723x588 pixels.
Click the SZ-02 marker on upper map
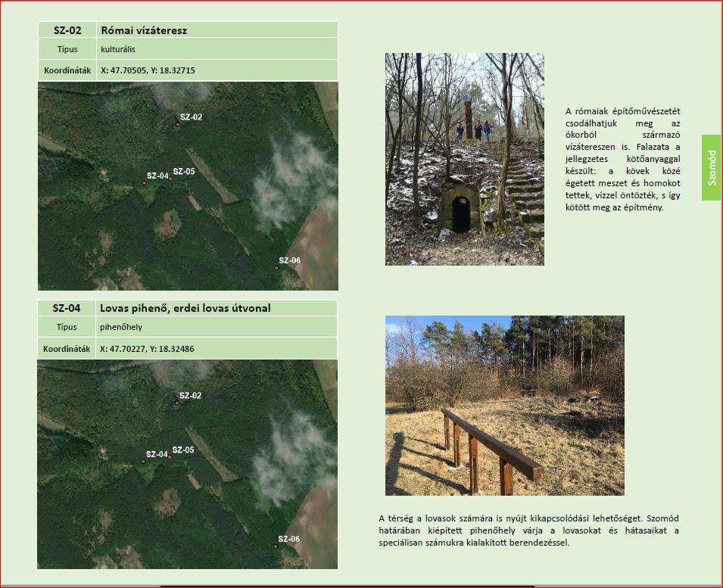(177, 124)
